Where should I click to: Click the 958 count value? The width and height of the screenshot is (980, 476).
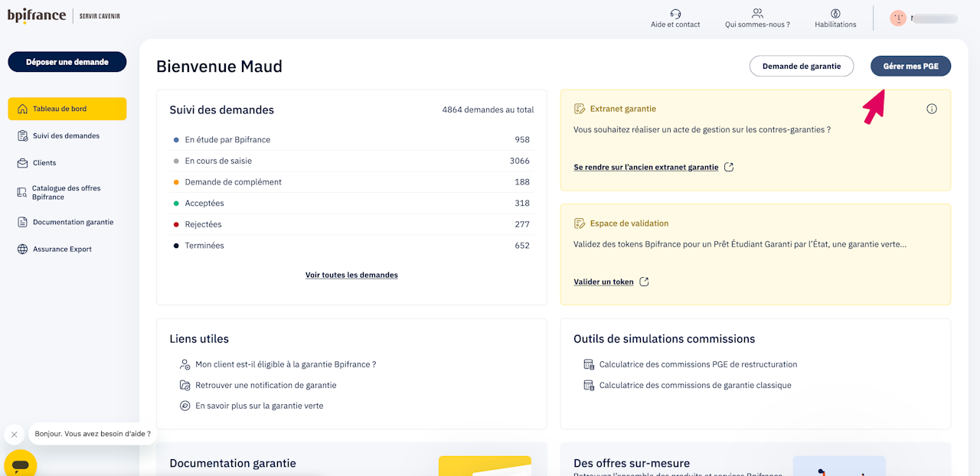click(522, 140)
